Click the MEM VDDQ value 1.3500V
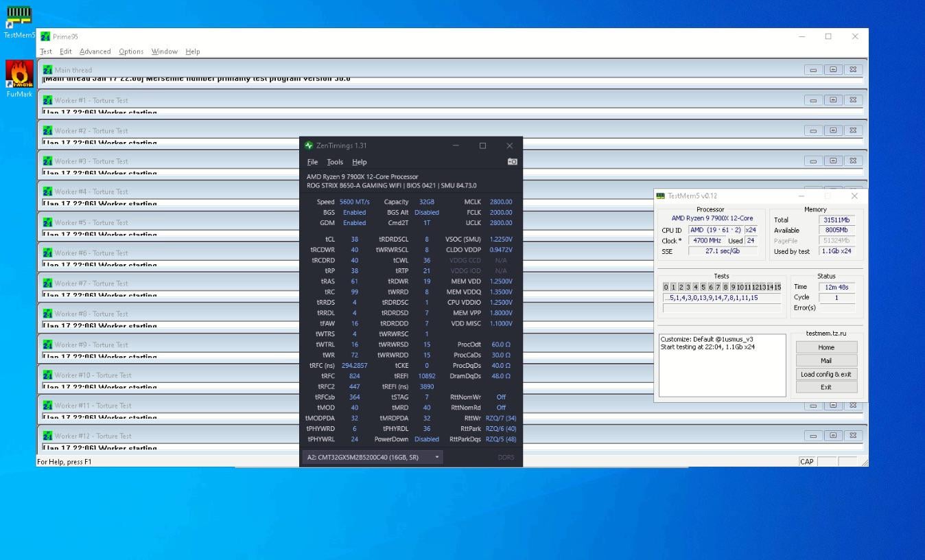The width and height of the screenshot is (925, 560). coord(501,292)
